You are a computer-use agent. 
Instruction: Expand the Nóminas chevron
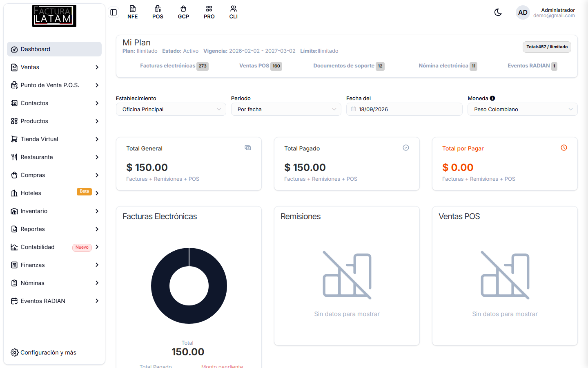(97, 283)
